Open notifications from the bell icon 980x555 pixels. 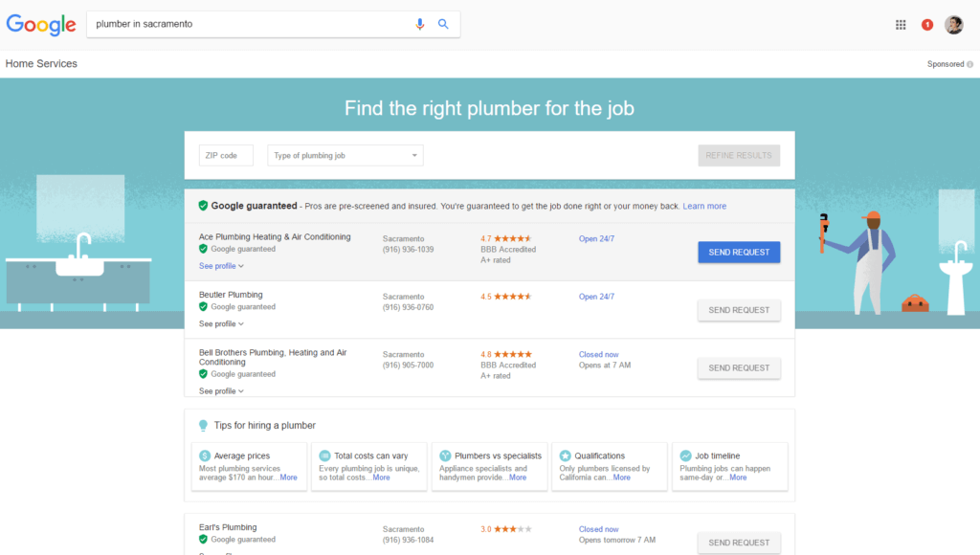(x=926, y=24)
